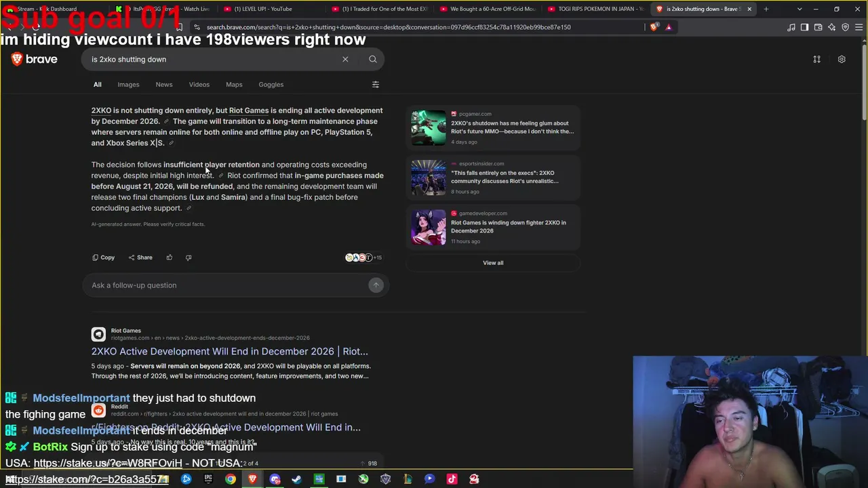Click the citation link icon after 'Xbox Series X|S.'

click(171, 143)
